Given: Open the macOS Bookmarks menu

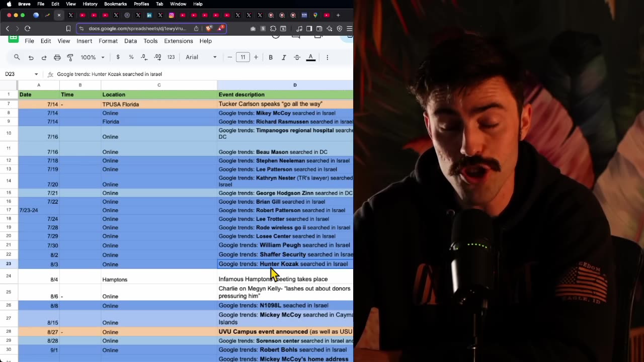Looking at the screenshot, I should pos(115,4).
